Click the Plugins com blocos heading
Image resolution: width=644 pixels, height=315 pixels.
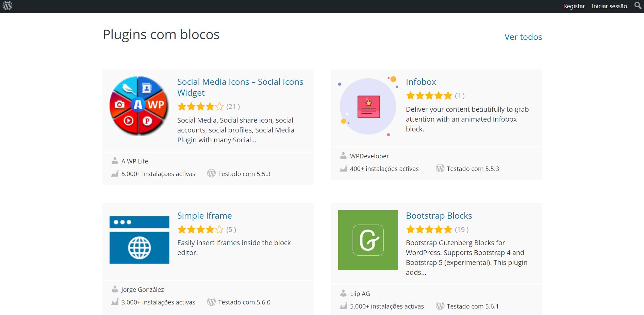pyautogui.click(x=161, y=35)
